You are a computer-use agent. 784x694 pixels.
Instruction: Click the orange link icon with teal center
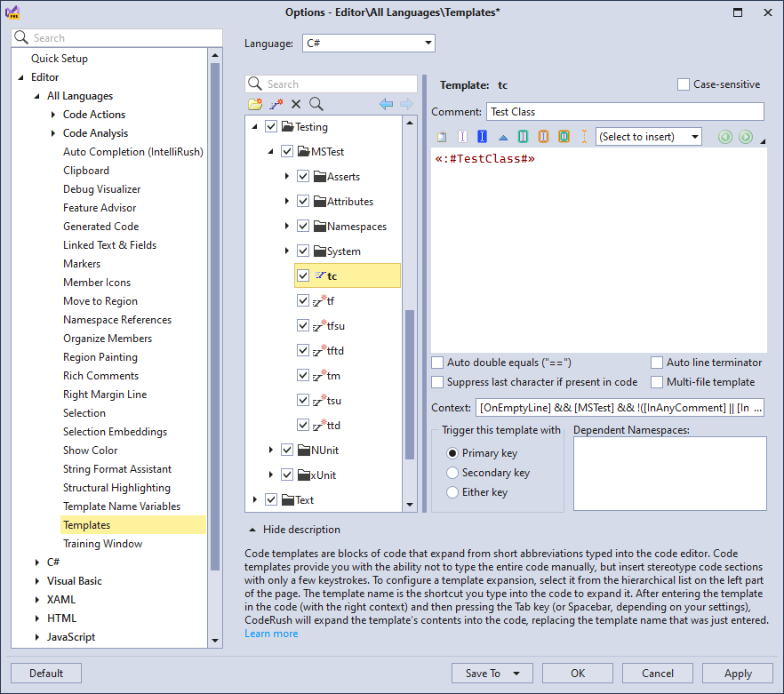tap(564, 137)
